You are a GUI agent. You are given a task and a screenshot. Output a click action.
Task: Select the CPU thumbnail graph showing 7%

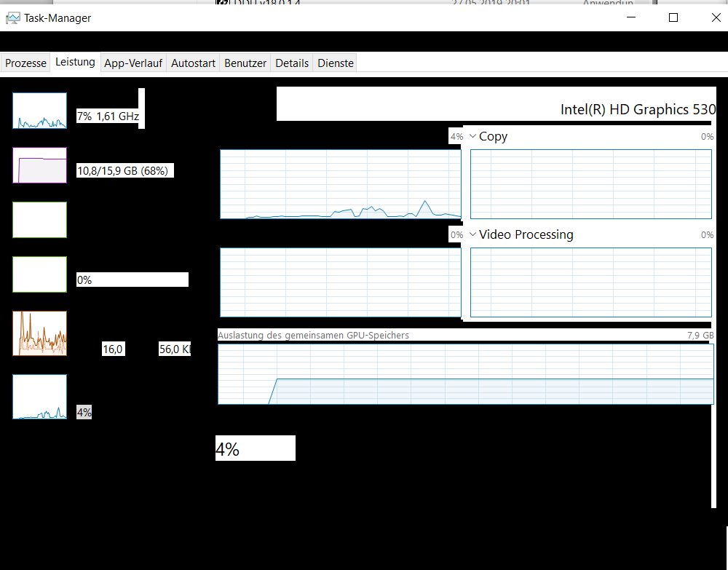(39, 111)
